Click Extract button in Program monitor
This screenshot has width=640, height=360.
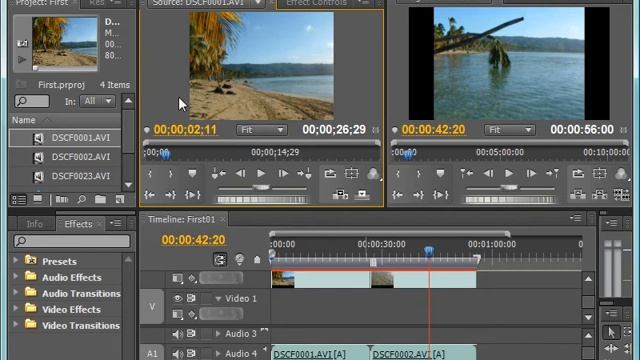coord(599,194)
